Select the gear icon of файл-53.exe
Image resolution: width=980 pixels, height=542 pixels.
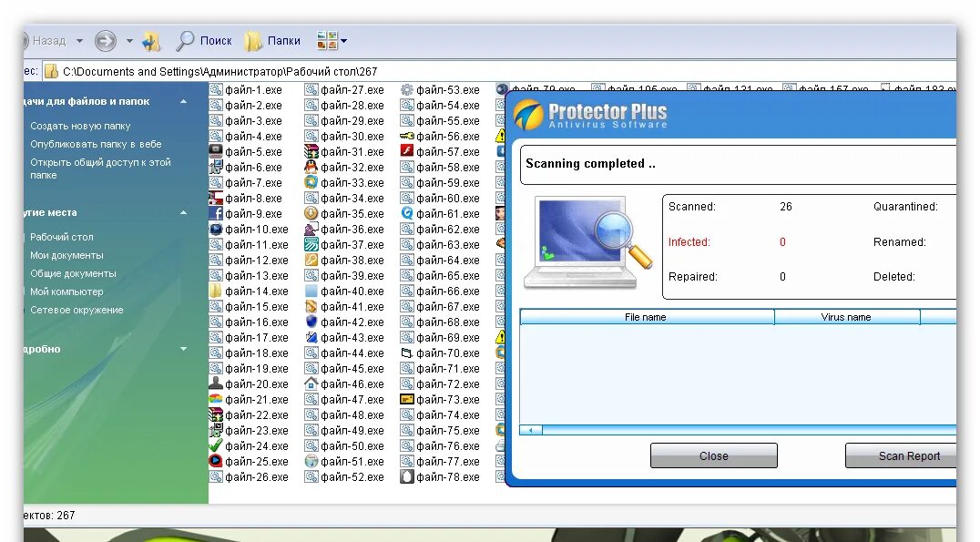point(407,89)
